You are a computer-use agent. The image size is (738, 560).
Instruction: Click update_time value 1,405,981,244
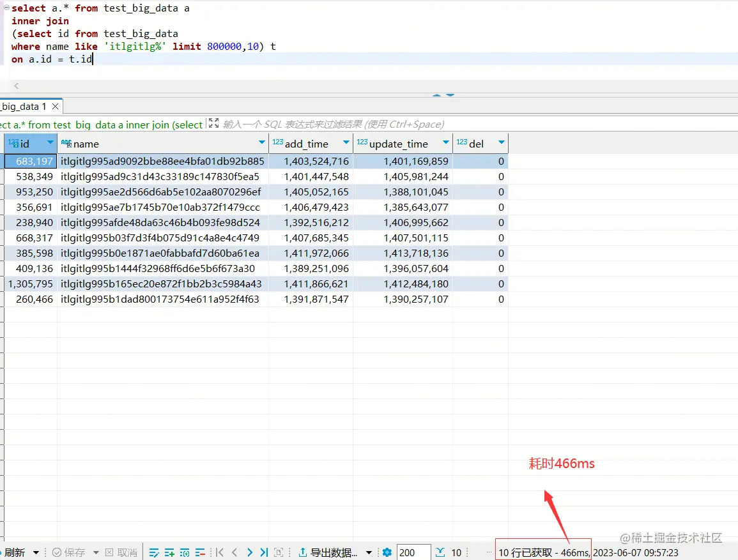click(403, 177)
